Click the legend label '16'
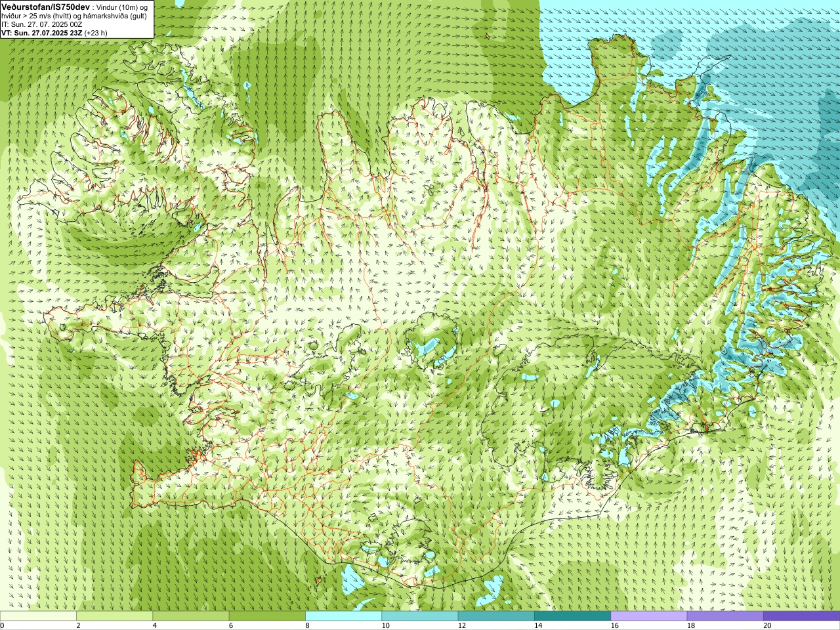The height and width of the screenshot is (630, 840). point(614,625)
